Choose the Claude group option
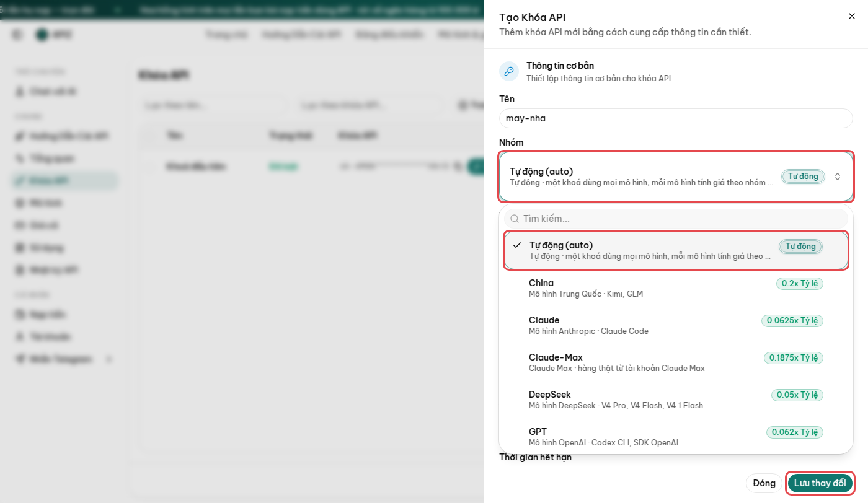868x503 pixels. click(676, 325)
